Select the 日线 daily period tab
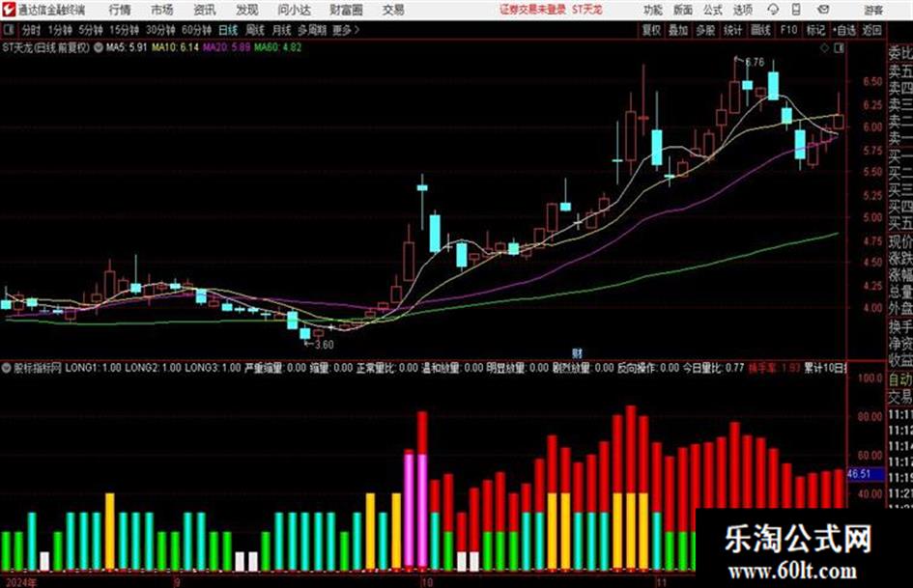913x588 pixels. click(228, 30)
